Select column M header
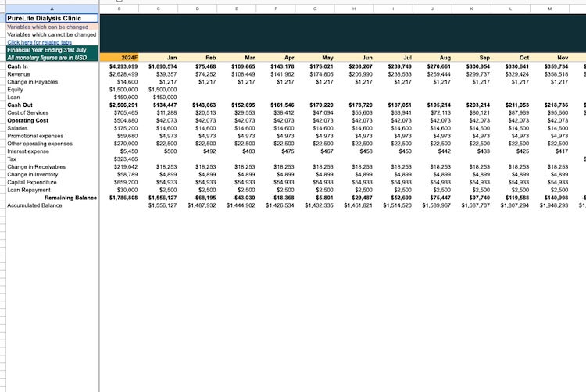The width and height of the screenshot is (586, 392). pyautogui.click(x=550, y=9)
